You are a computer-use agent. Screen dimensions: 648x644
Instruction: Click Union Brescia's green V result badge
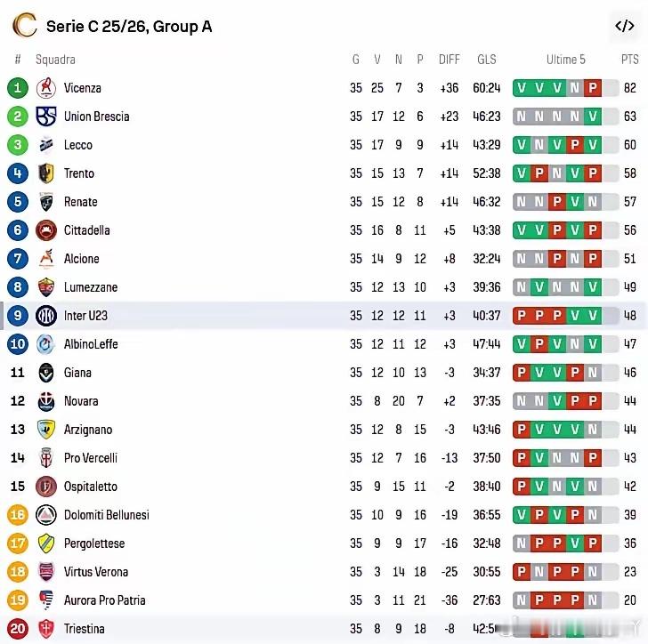click(593, 117)
